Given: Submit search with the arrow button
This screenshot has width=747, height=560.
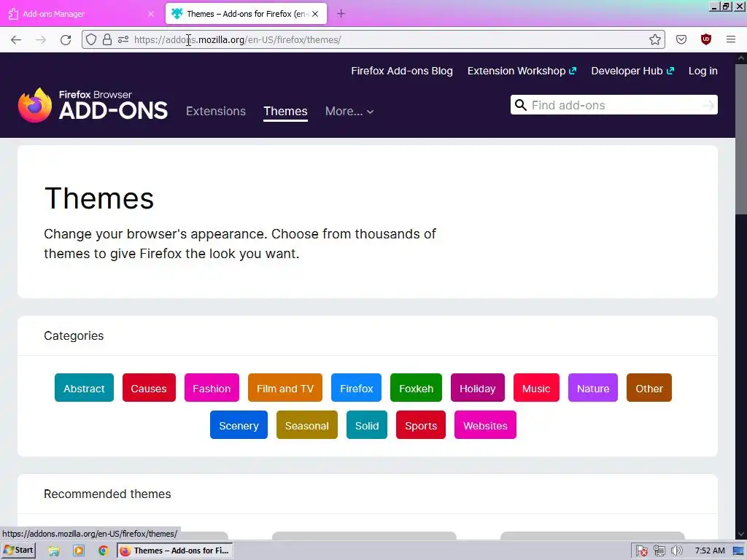Looking at the screenshot, I should pos(708,105).
